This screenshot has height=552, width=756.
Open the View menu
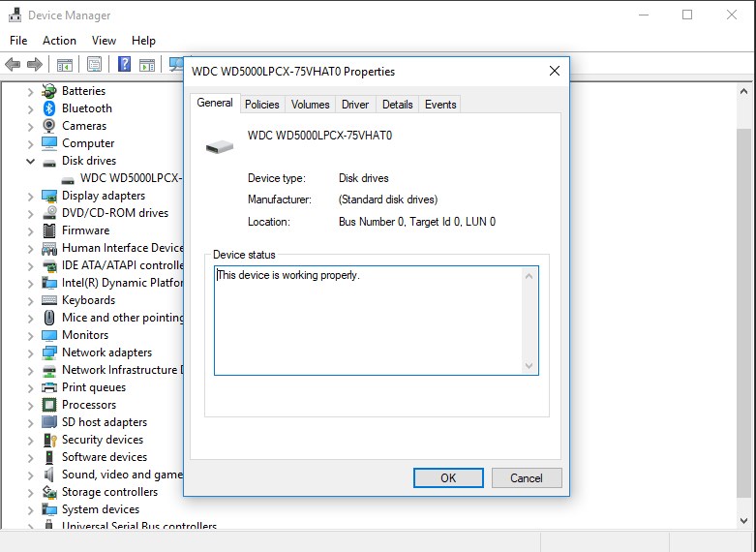point(104,41)
